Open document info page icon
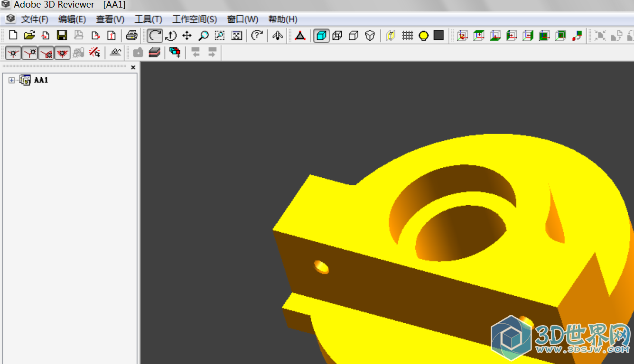This screenshot has width=634, height=364. pyautogui.click(x=112, y=35)
